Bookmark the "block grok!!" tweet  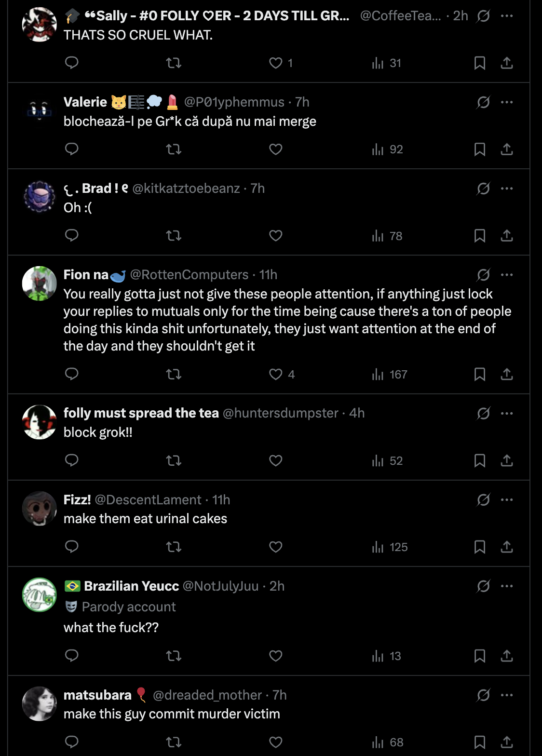coord(479,461)
